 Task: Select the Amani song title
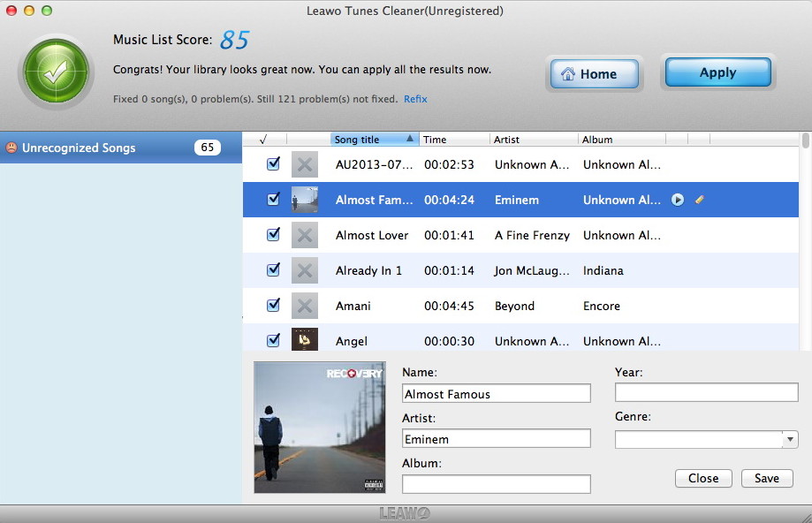[x=353, y=306]
